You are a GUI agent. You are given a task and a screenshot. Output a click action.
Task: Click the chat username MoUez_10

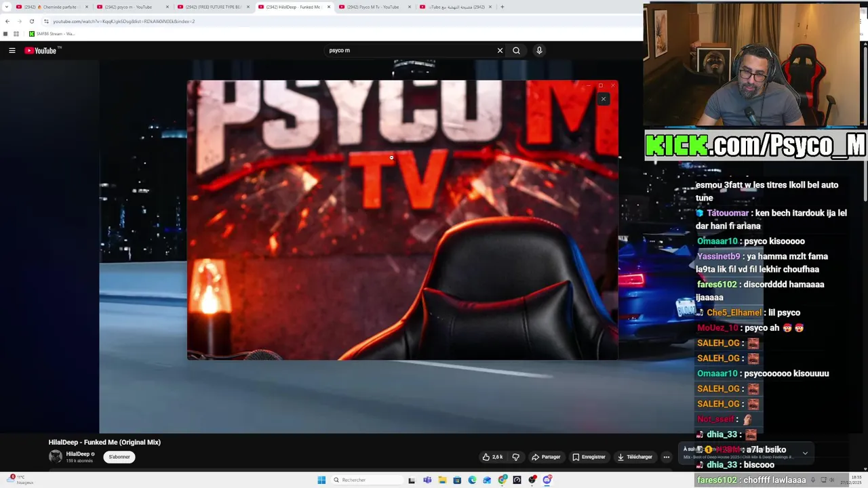[x=717, y=327]
